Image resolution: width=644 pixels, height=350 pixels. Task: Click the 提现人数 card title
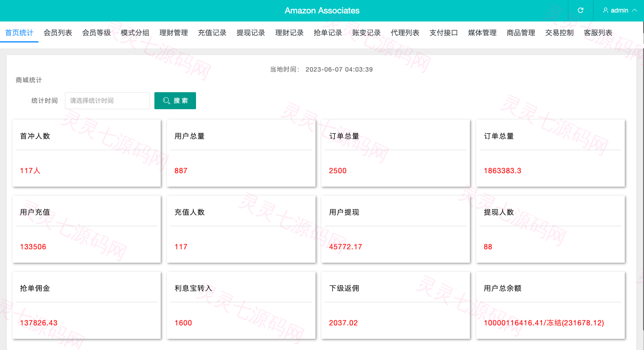coord(499,212)
